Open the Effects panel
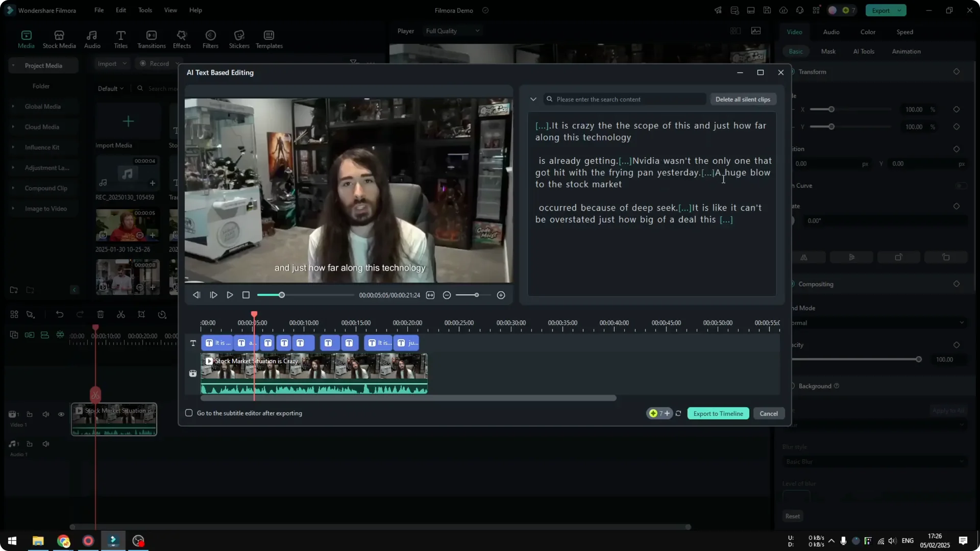 [182, 39]
